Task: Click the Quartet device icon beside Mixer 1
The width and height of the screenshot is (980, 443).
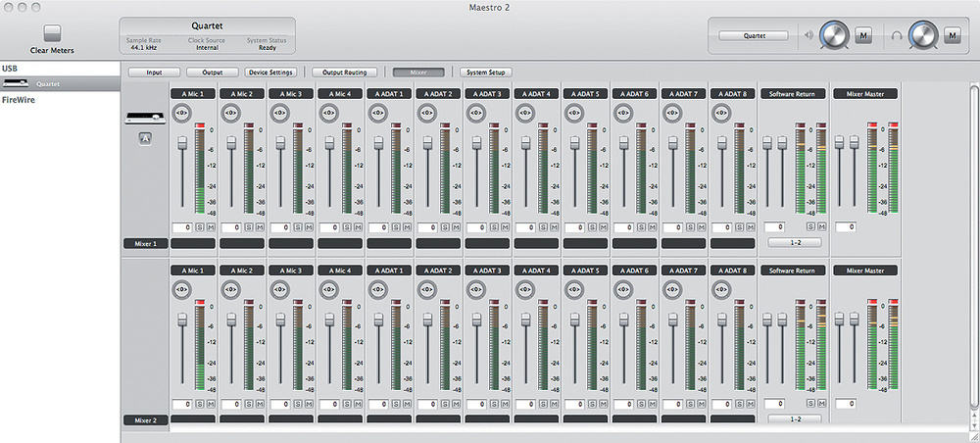Action: [144, 120]
